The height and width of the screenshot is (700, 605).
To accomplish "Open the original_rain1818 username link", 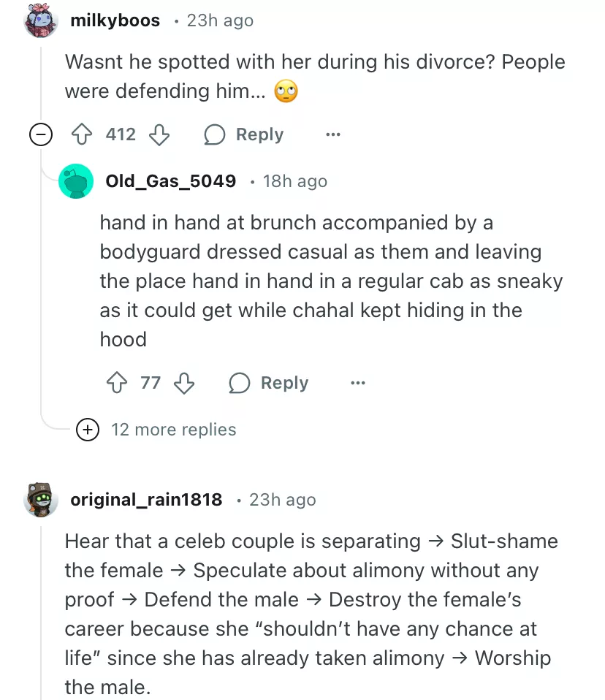I will pyautogui.click(x=146, y=500).
